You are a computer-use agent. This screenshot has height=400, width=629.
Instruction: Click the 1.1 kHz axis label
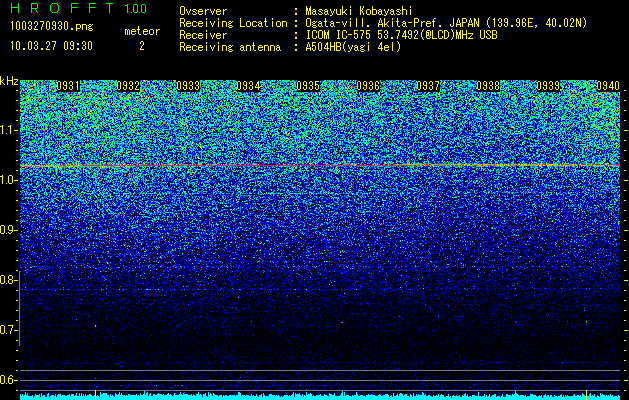pos(8,130)
